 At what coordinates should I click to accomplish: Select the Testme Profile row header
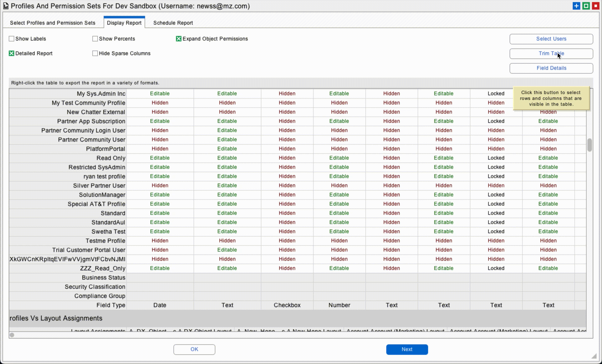pos(68,241)
